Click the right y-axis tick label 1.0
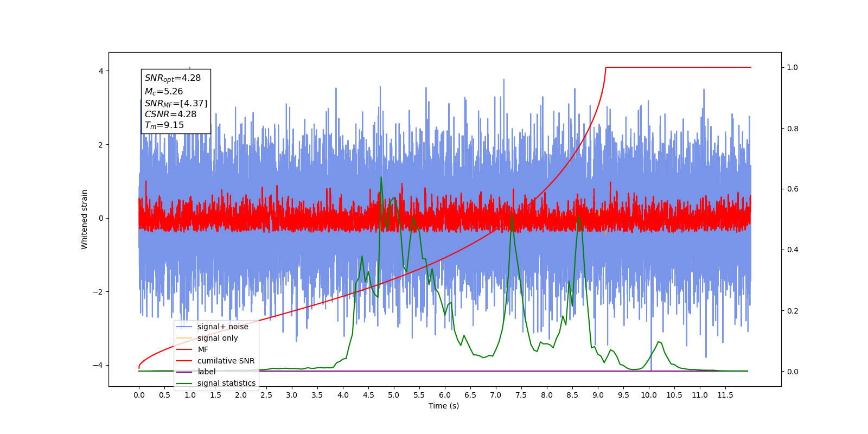This screenshot has width=868, height=434. [793, 67]
